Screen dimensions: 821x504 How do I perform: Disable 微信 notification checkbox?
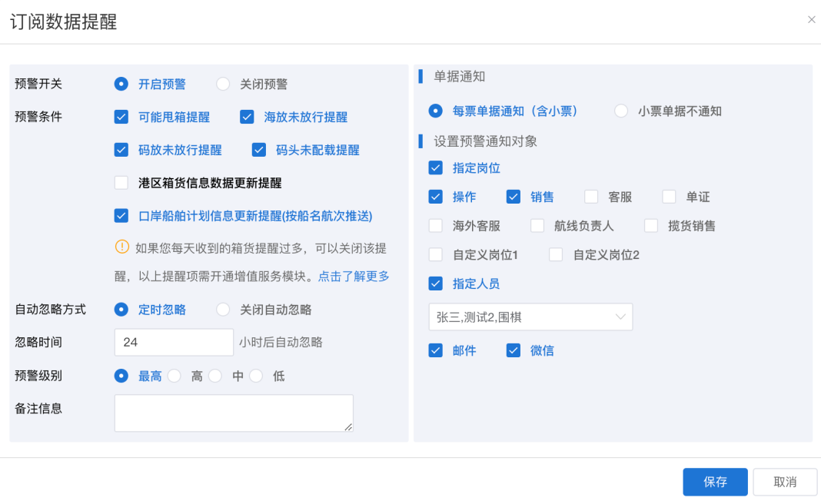(x=514, y=351)
